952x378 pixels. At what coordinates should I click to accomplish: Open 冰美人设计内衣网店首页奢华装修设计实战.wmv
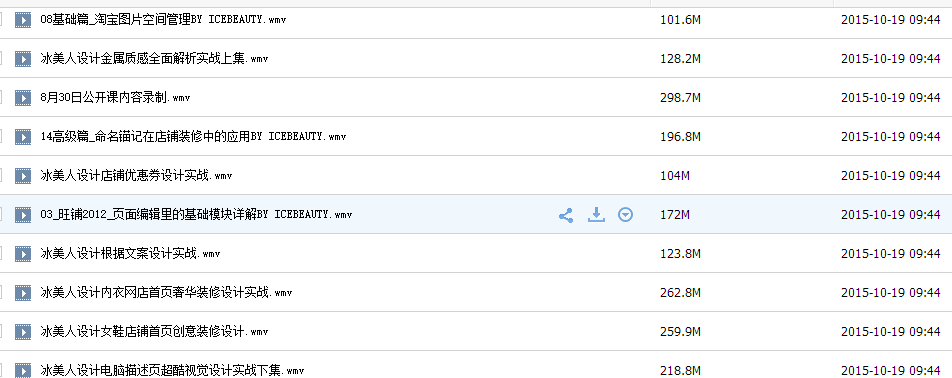(x=166, y=292)
